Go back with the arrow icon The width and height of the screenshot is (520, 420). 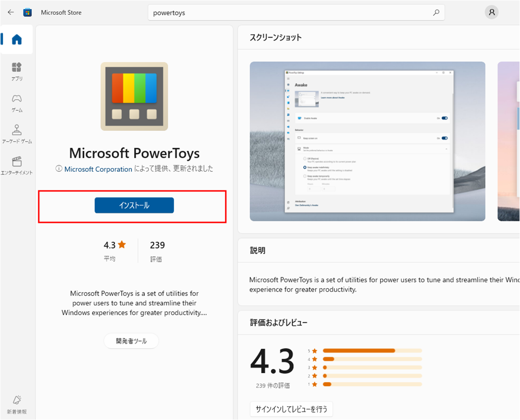tap(11, 12)
